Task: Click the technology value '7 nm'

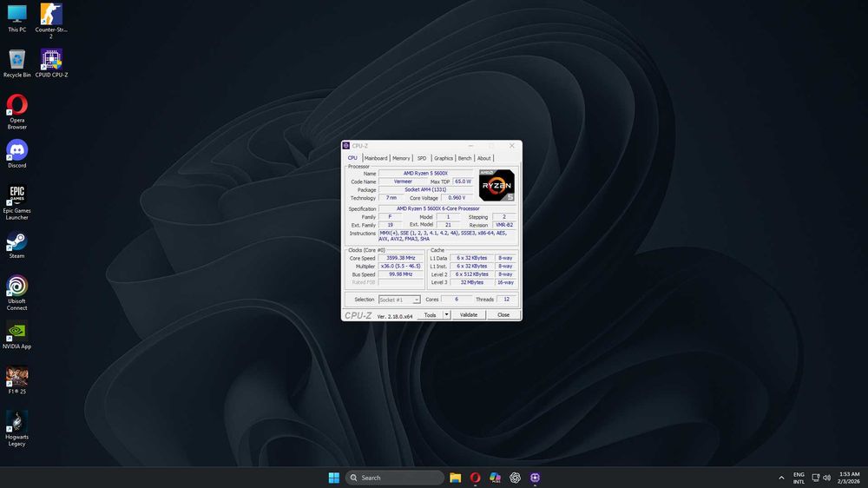Action: 391,198
